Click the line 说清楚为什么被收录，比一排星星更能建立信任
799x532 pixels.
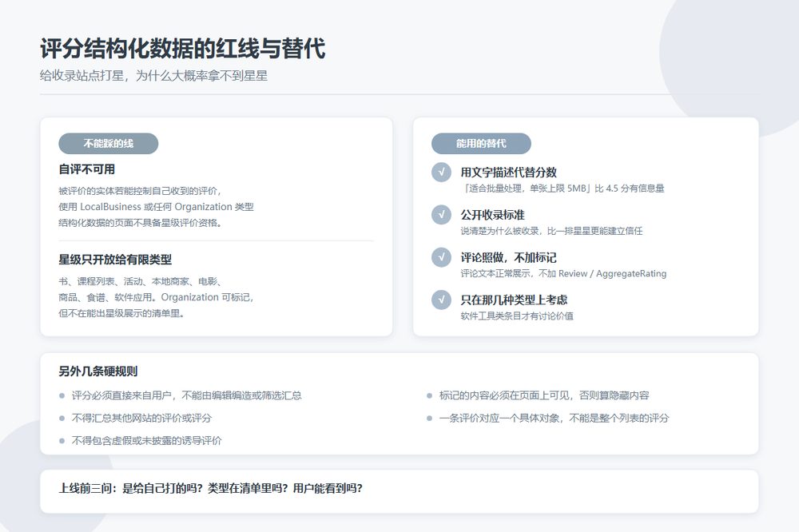[551, 231]
